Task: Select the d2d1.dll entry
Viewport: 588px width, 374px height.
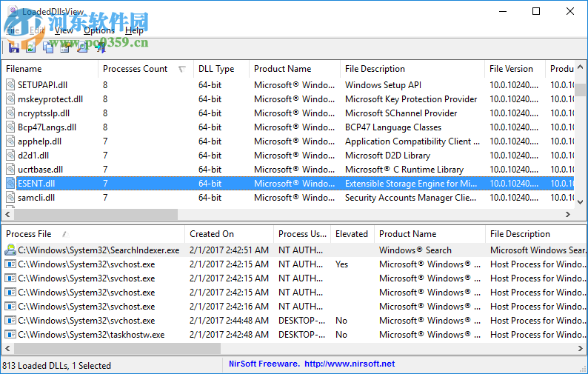Action: 33,156
